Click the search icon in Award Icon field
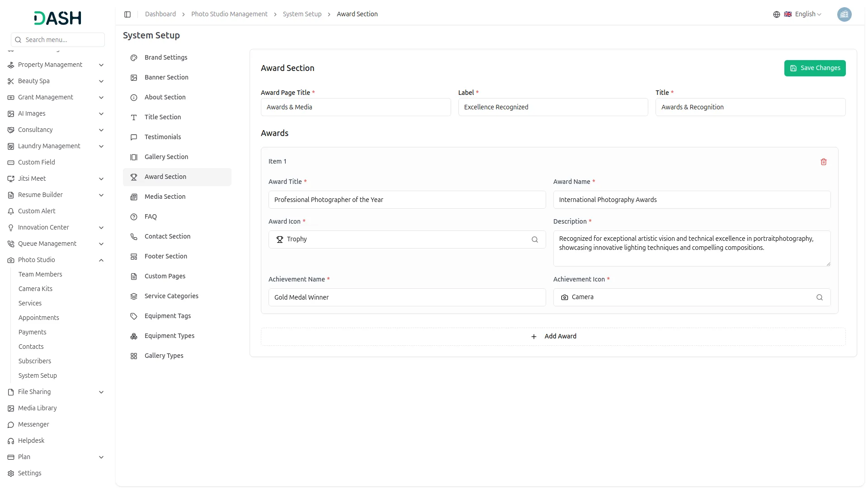Image resolution: width=868 pixels, height=488 pixels. pyautogui.click(x=534, y=239)
